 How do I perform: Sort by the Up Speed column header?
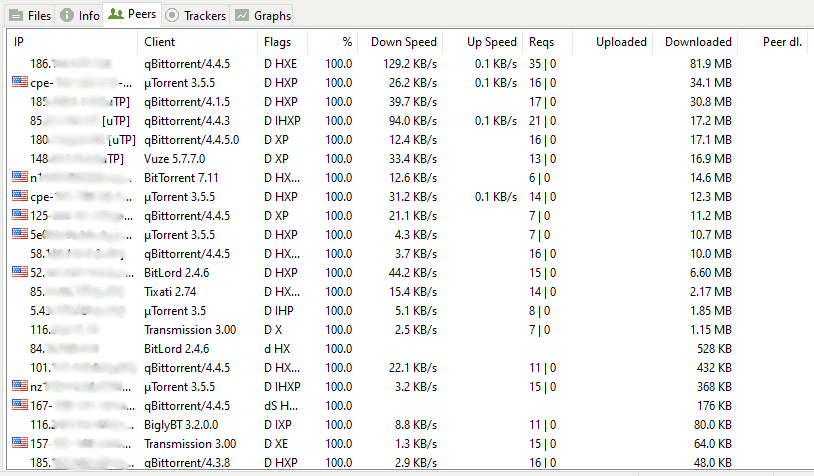pyautogui.click(x=482, y=42)
